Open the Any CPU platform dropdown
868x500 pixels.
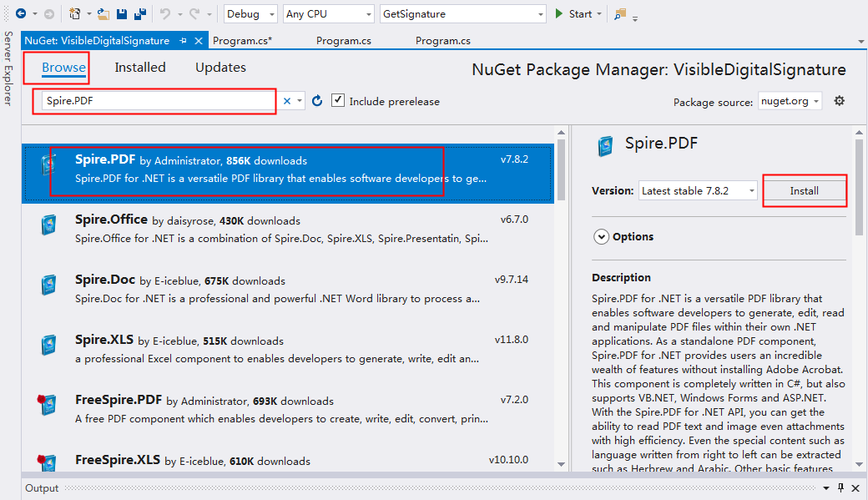tap(328, 14)
